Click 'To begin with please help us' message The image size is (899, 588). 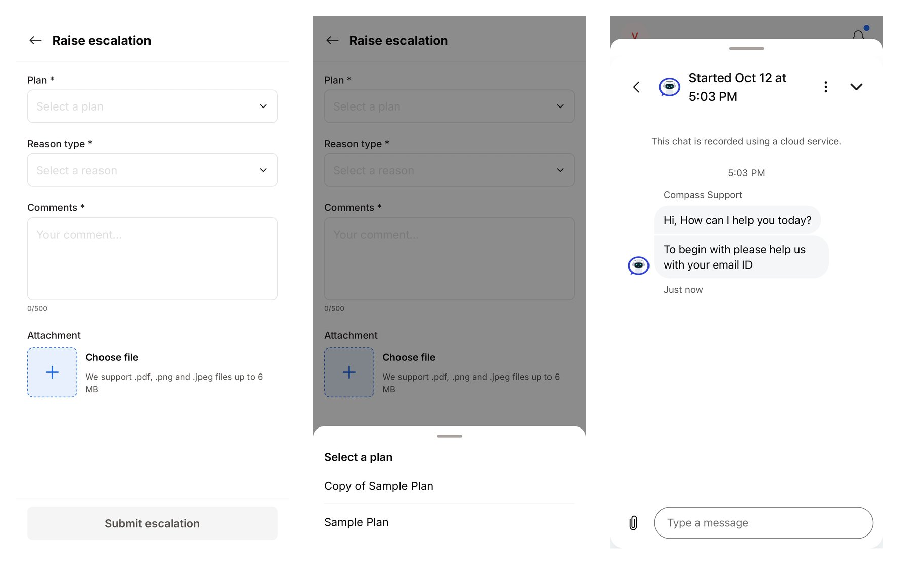[741, 257]
